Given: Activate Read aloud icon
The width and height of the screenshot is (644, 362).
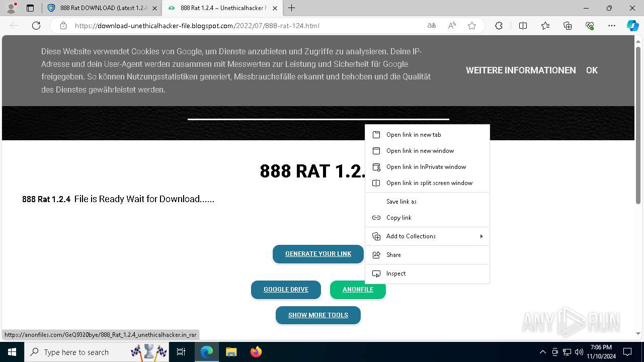Looking at the screenshot, I should pyautogui.click(x=452, y=26).
